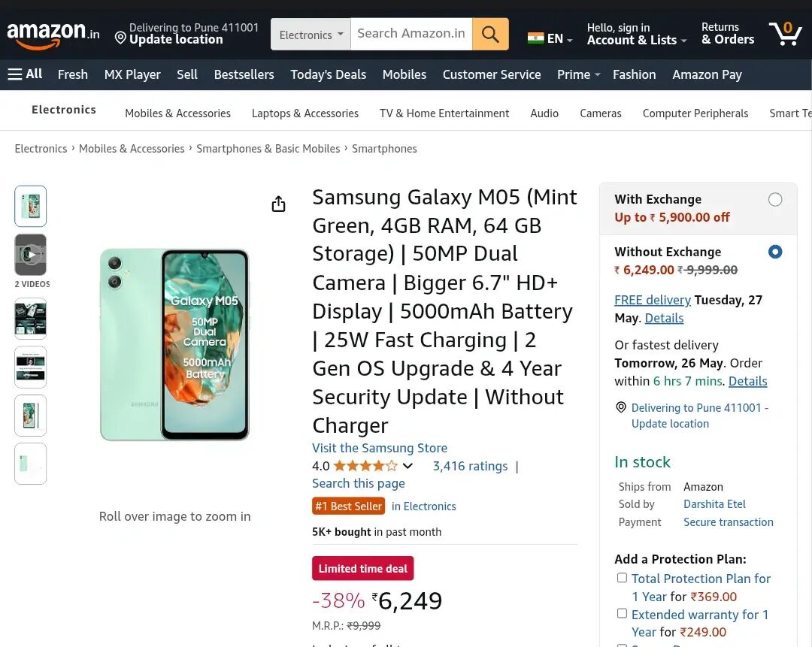This screenshot has height=647, width=812.
Task: Visit the Samsung Store link
Action: coord(380,448)
